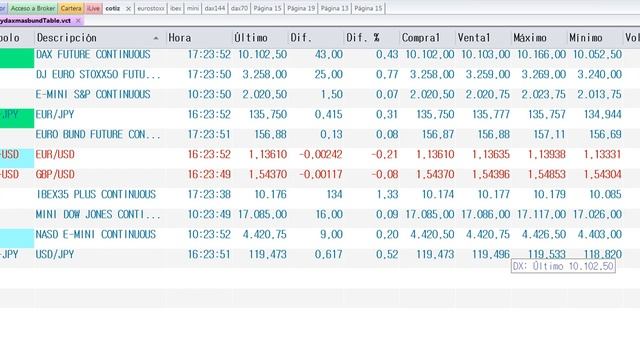Click the green symbol cell of DAX FUTURE
Viewport: 640px width, 360px height.
(x=17, y=58)
